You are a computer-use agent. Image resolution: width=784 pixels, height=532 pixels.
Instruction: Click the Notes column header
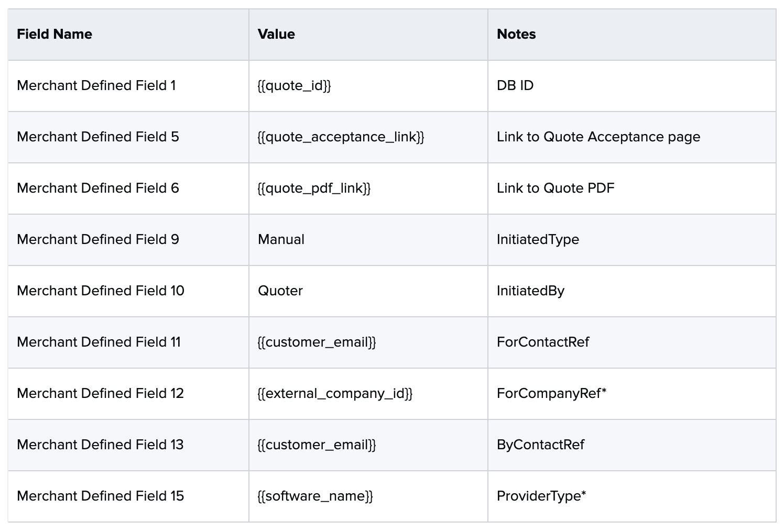click(516, 35)
